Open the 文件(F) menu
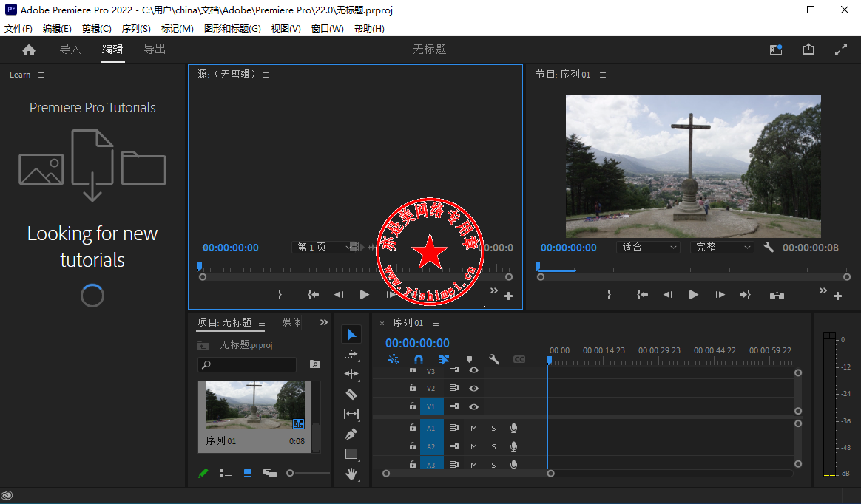This screenshot has width=861, height=504. tap(18, 29)
